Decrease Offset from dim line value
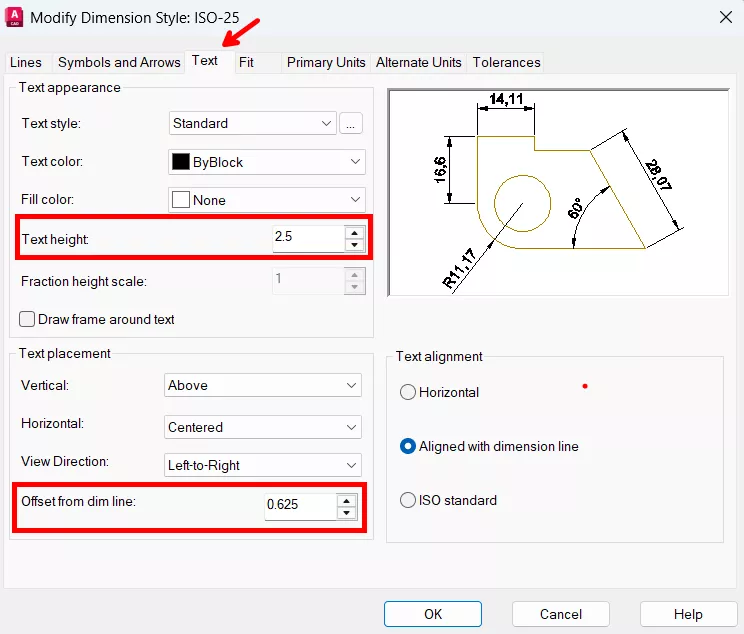The width and height of the screenshot is (744, 634). pos(346,512)
